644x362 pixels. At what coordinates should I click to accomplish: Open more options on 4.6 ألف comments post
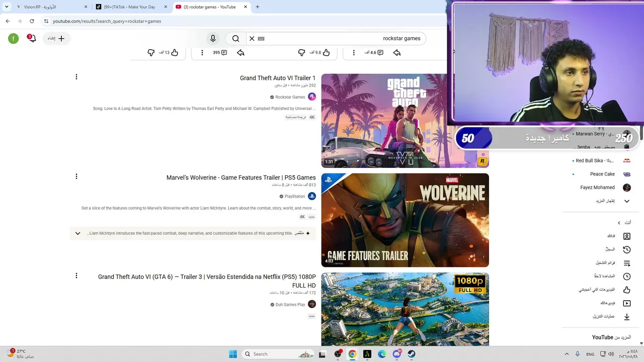[x=354, y=52]
